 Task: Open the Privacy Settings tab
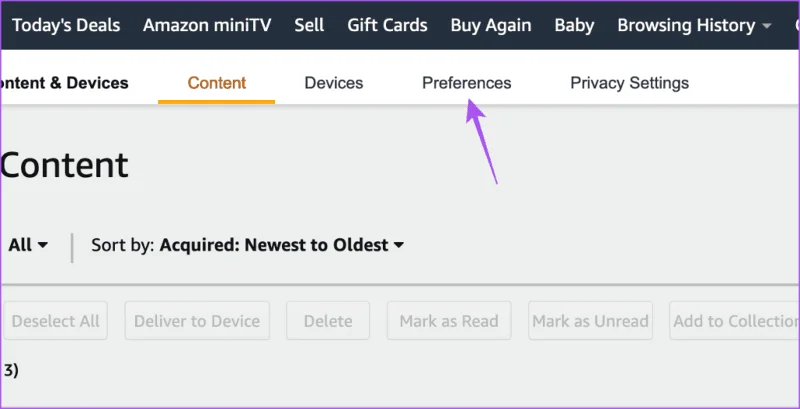click(x=630, y=83)
